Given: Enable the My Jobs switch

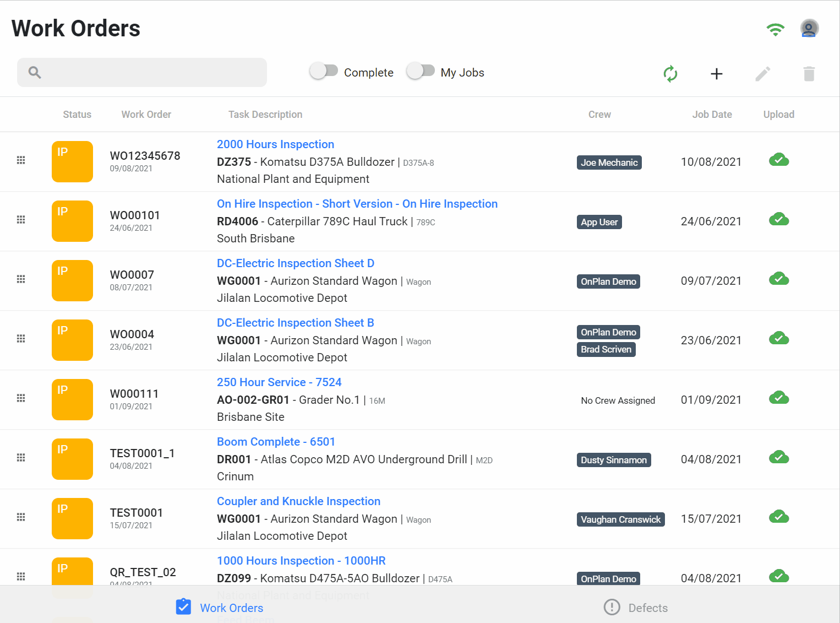Looking at the screenshot, I should tap(421, 71).
